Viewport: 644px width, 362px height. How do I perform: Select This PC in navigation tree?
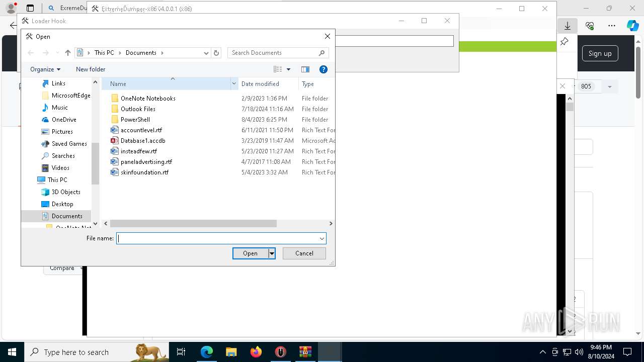(57, 180)
